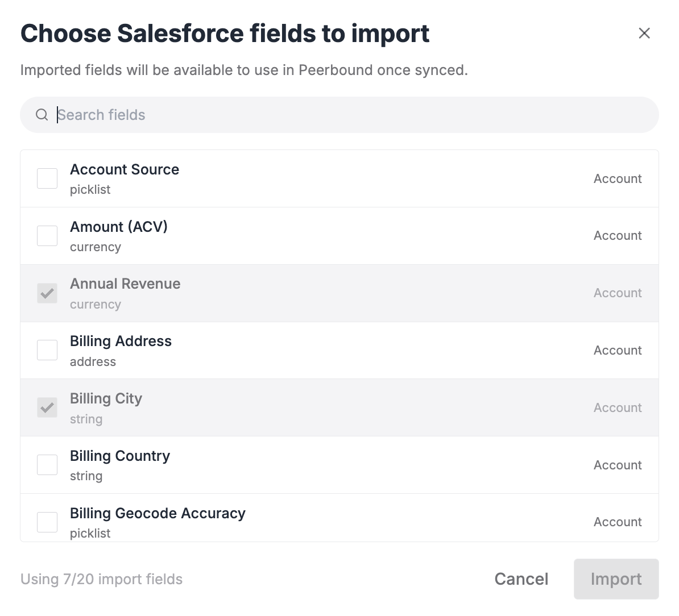Click 'picklist' type under Account Source
Viewport: 679px width, 616px height.
[90, 189]
